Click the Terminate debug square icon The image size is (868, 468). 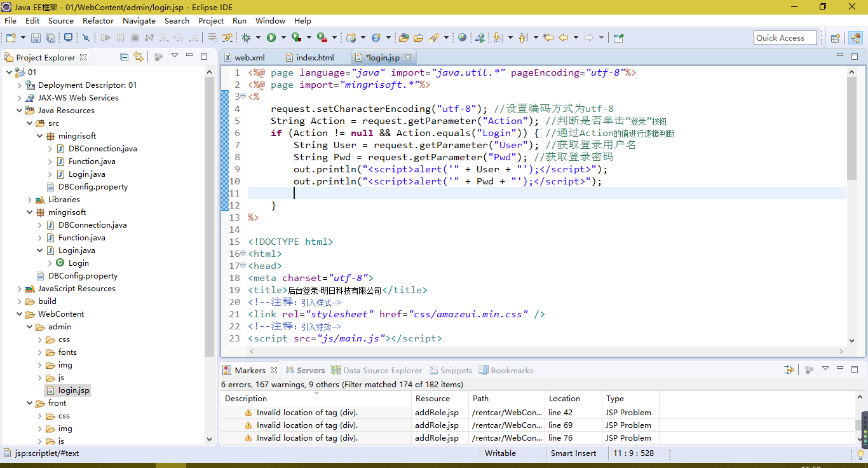coord(135,38)
